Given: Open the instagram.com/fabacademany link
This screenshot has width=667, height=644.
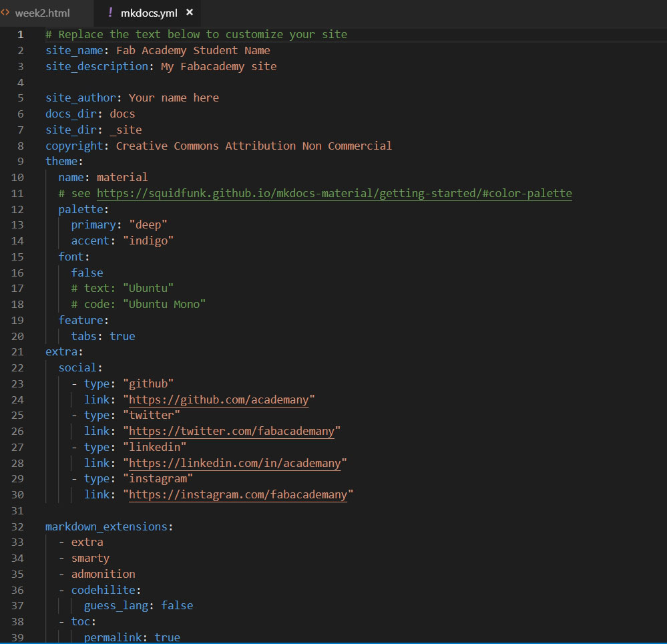Looking at the screenshot, I should 238,494.
